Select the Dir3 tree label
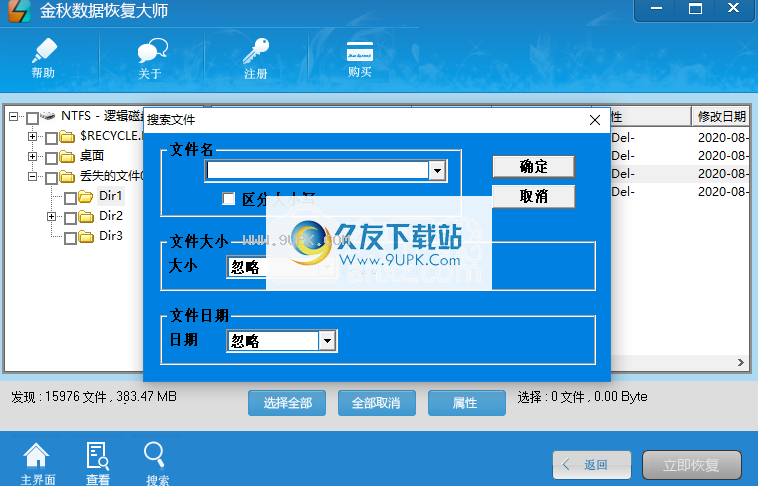This screenshot has width=758, height=486. [x=111, y=236]
